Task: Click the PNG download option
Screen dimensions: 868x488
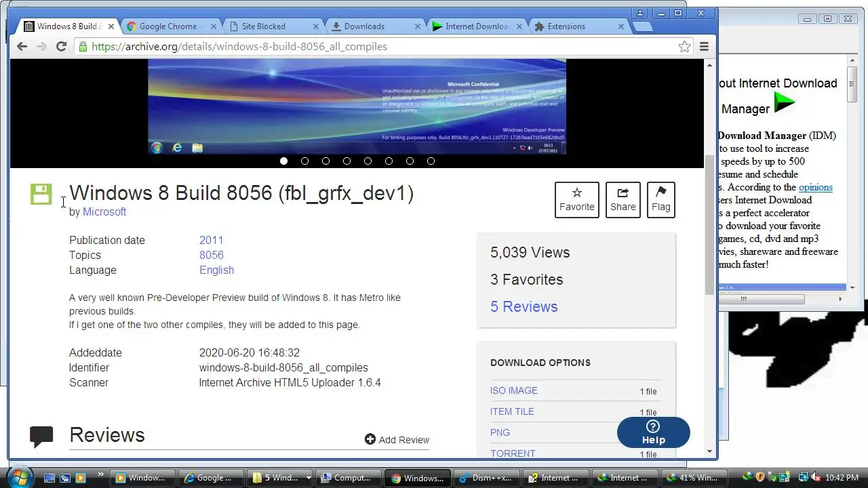Action: tap(500, 432)
